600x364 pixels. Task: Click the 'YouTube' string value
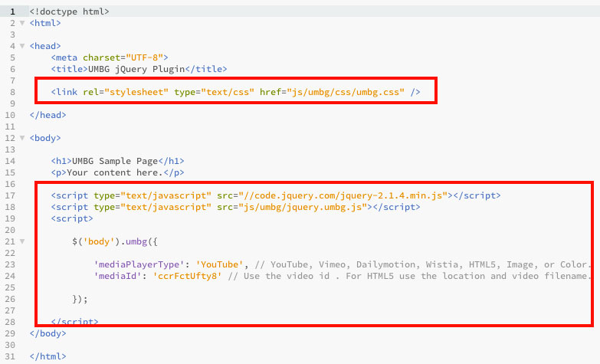tap(220, 264)
